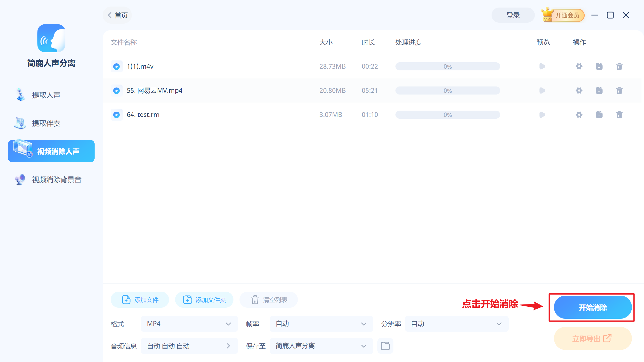This screenshot has width=644, height=362.
Task: Click the 开始消除 button
Action: [x=592, y=307]
